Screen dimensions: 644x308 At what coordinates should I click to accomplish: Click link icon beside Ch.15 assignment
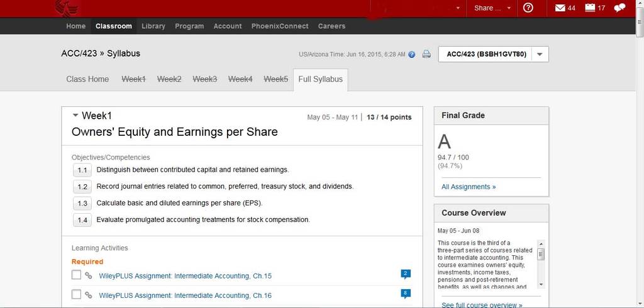pyautogui.click(x=88, y=275)
